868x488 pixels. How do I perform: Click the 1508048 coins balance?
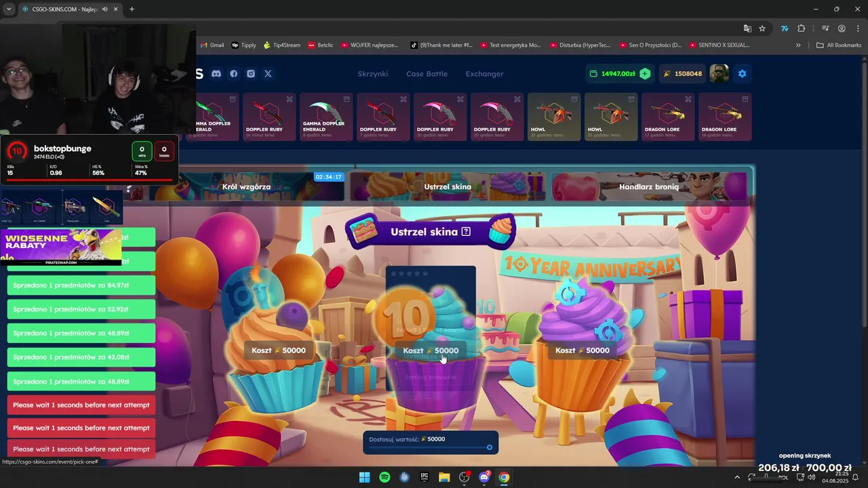click(683, 74)
